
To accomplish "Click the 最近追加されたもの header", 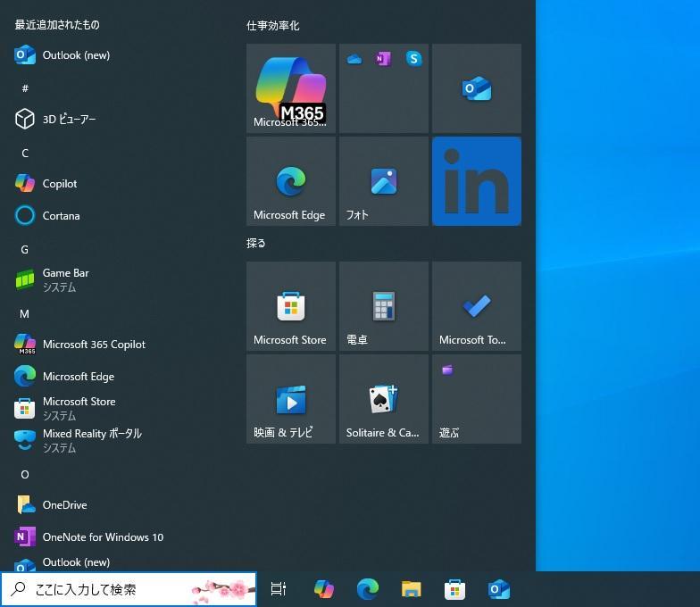I will (x=57, y=25).
